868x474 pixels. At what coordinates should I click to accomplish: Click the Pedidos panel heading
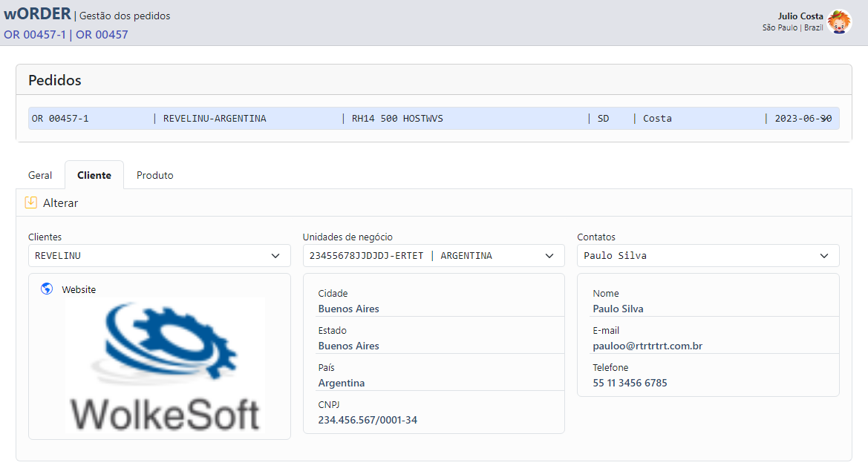click(55, 80)
